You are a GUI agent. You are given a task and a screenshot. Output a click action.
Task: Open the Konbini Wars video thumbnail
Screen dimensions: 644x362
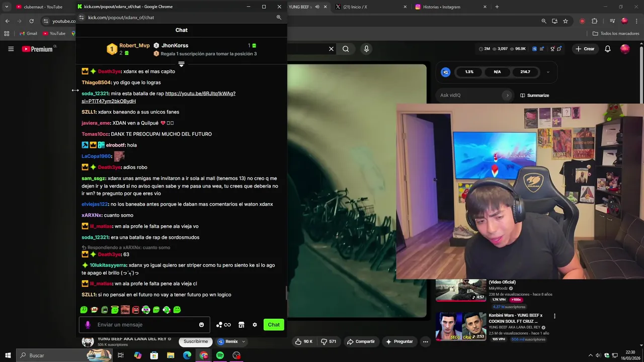coord(461,326)
